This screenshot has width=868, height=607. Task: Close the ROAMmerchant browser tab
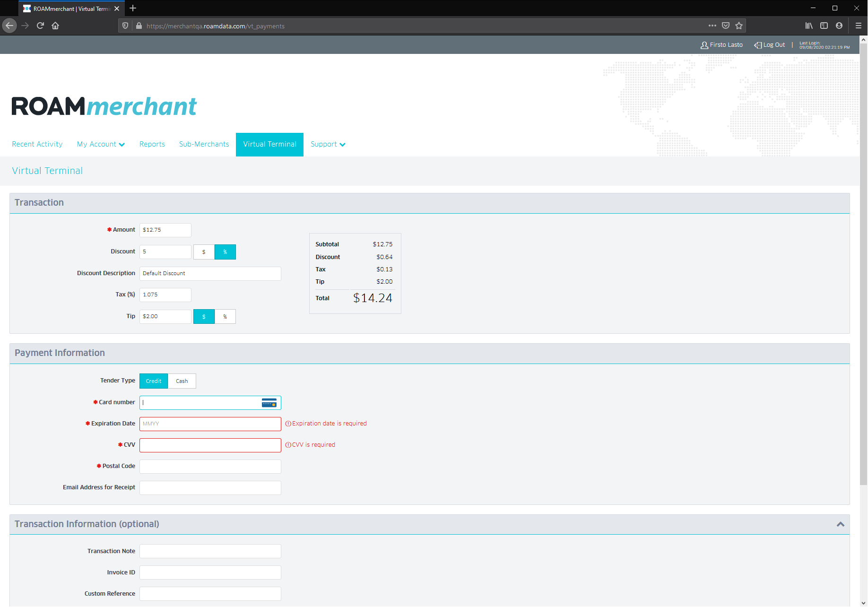(117, 9)
